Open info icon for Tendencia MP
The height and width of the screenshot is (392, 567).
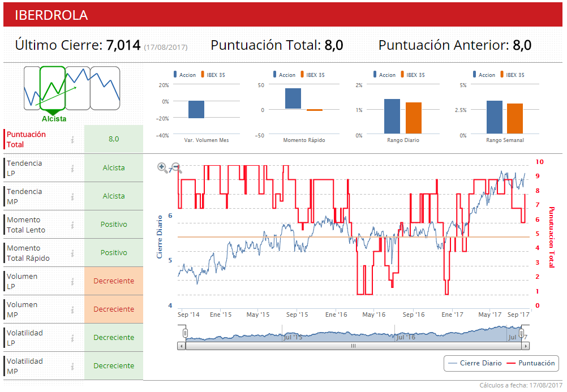pos(72,196)
